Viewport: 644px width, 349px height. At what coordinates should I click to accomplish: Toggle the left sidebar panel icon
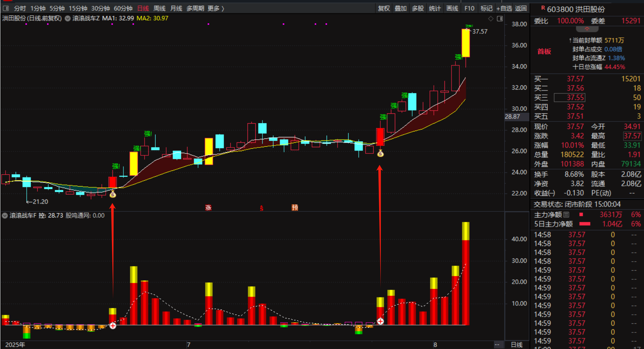(x=6, y=8)
